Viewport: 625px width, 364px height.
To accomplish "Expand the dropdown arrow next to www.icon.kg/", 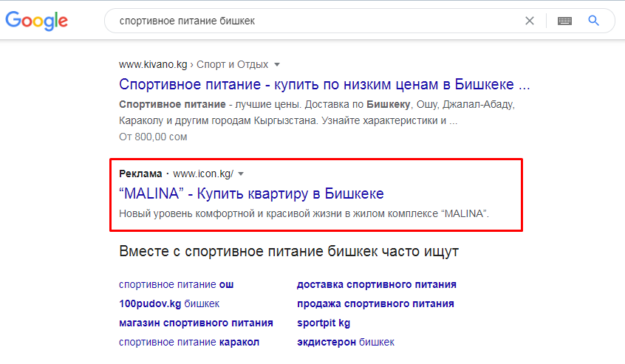I will pyautogui.click(x=241, y=174).
